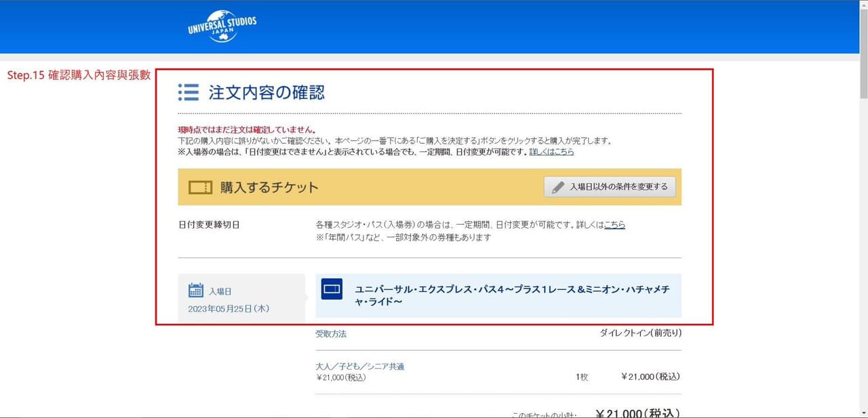
Task: Click the Universal Studios Japan logo
Action: (222, 26)
